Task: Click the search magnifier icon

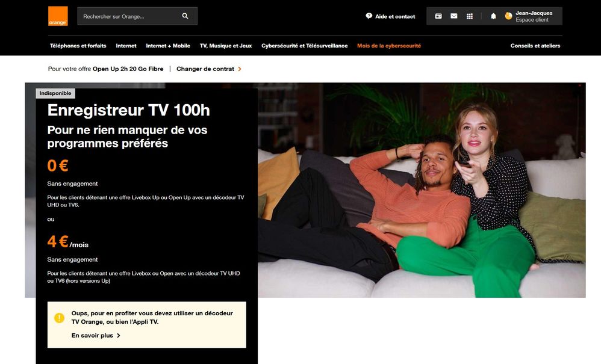Action: 185,16
